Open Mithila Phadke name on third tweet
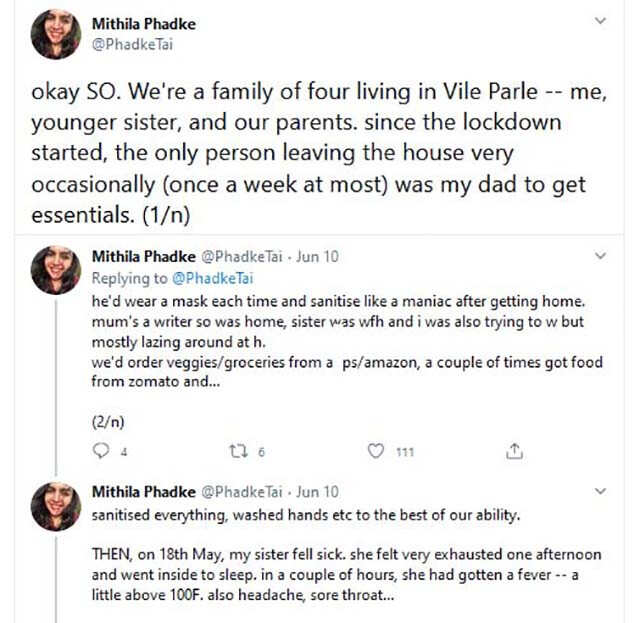This screenshot has height=623, width=640. tap(144, 492)
